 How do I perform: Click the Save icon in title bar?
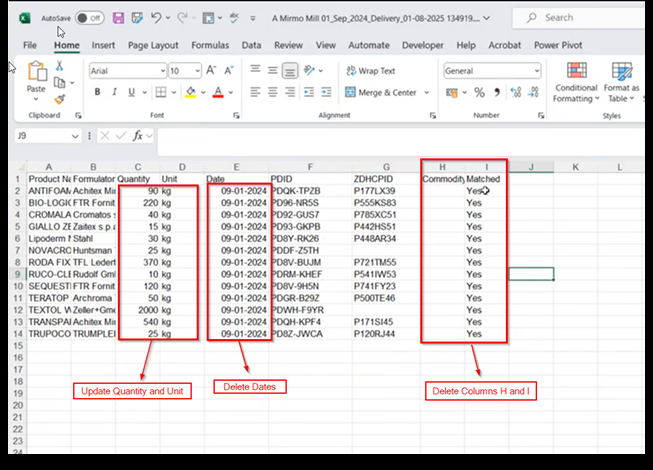(118, 18)
